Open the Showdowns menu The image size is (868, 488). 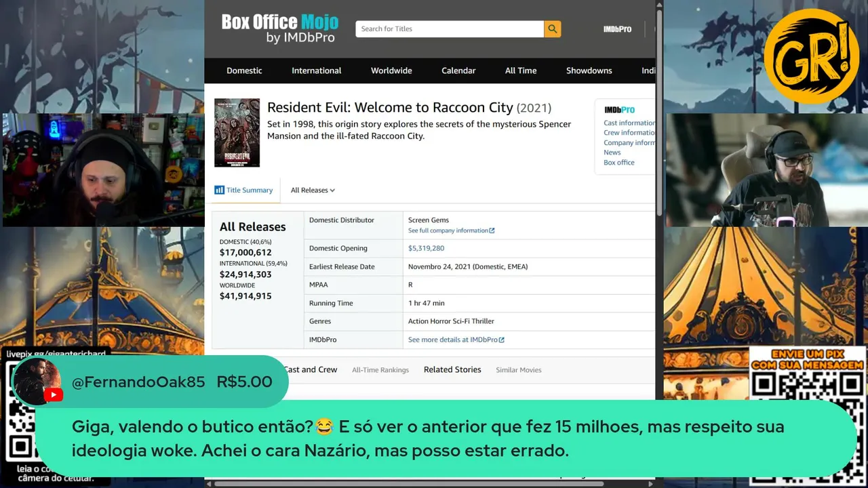[589, 70]
